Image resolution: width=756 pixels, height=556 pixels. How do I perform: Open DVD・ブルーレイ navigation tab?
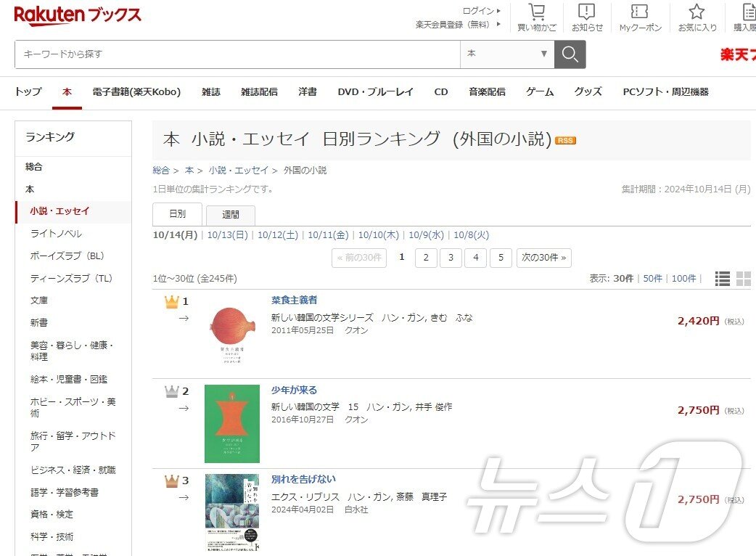tap(376, 91)
